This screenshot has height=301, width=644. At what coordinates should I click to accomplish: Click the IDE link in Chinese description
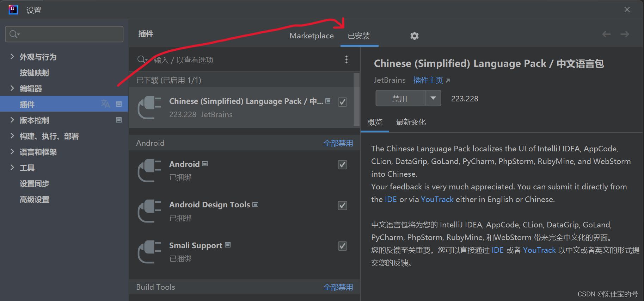coord(497,250)
